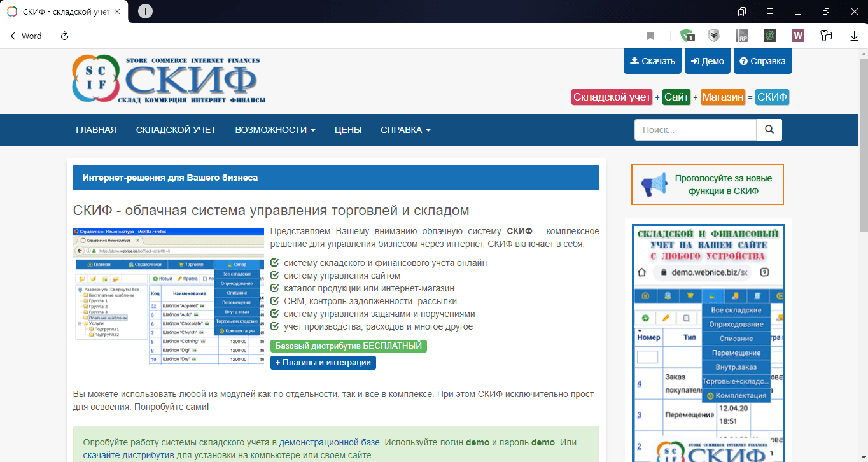Go back using the Word arrow
Screen dimensions: 868x462
25,36
